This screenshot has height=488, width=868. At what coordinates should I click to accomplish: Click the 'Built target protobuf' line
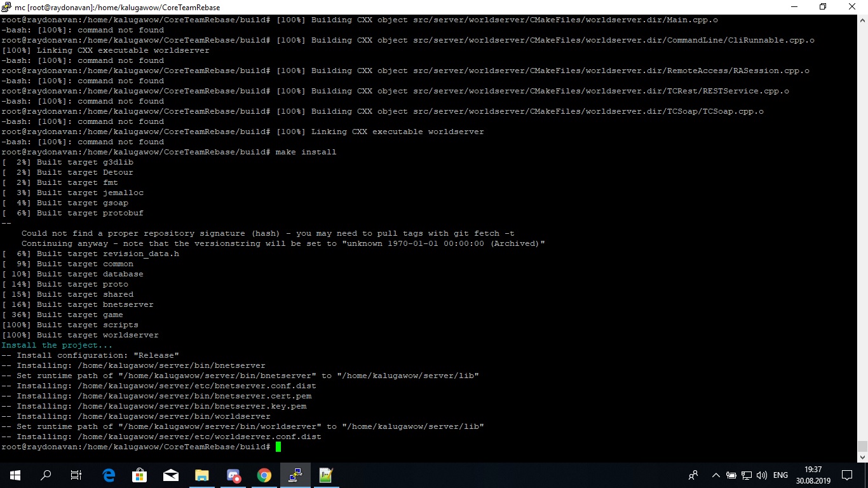(72, 213)
